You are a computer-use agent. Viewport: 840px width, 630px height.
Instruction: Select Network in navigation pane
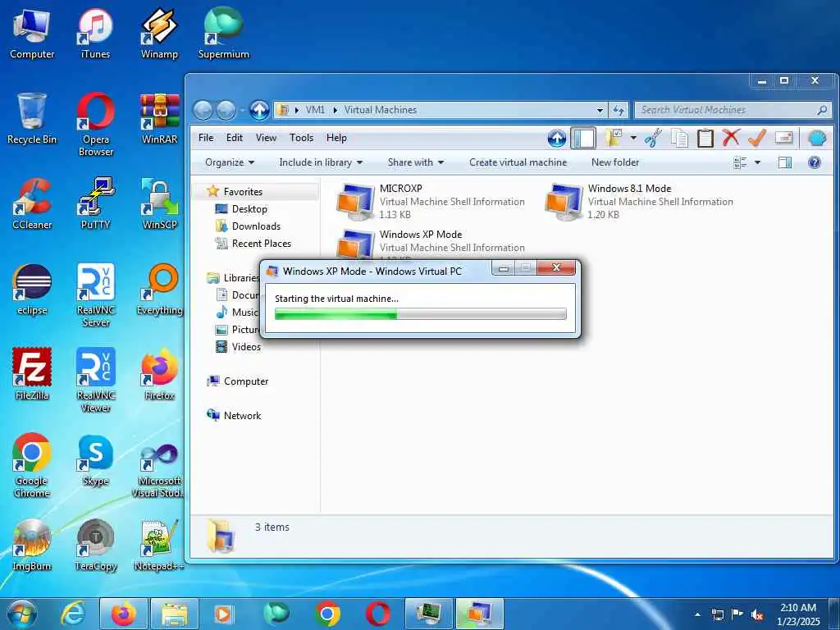pos(234,416)
